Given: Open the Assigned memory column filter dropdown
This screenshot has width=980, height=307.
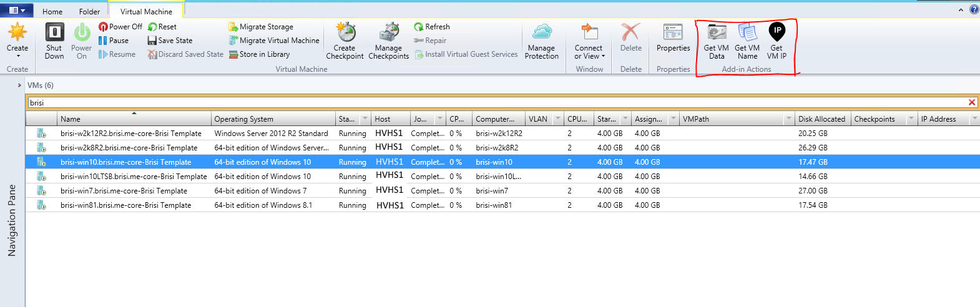Looking at the screenshot, I should 674,119.
